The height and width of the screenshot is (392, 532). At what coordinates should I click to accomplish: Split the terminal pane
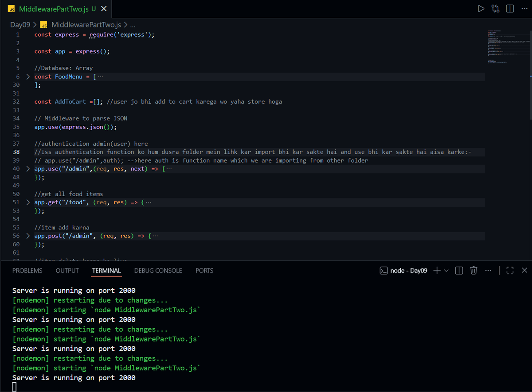(x=459, y=270)
